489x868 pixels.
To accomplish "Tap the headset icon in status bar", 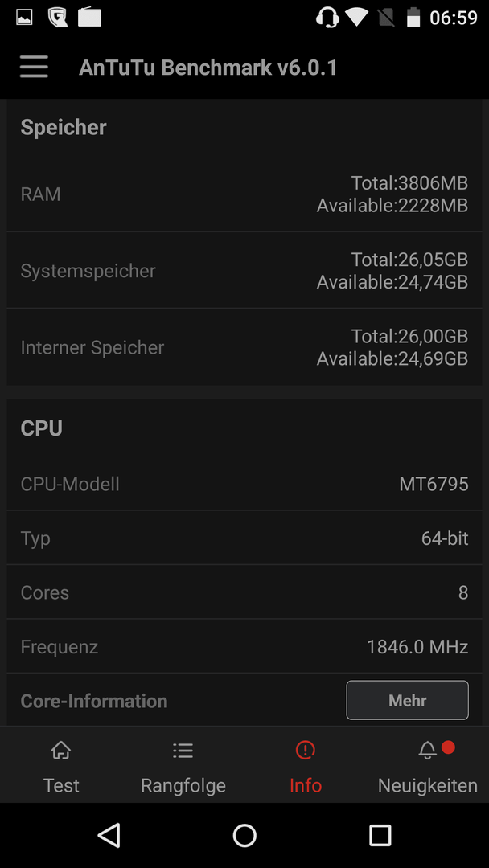I will coord(327,17).
